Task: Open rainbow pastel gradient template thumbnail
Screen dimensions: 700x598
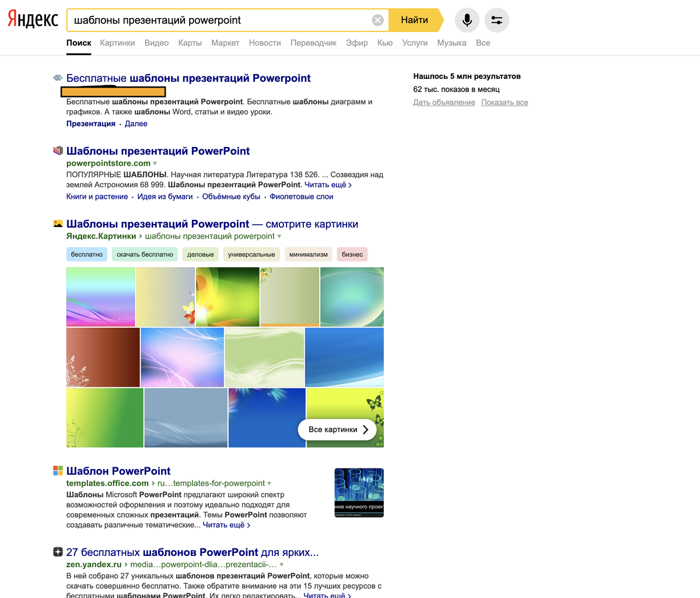Action: coord(101,297)
